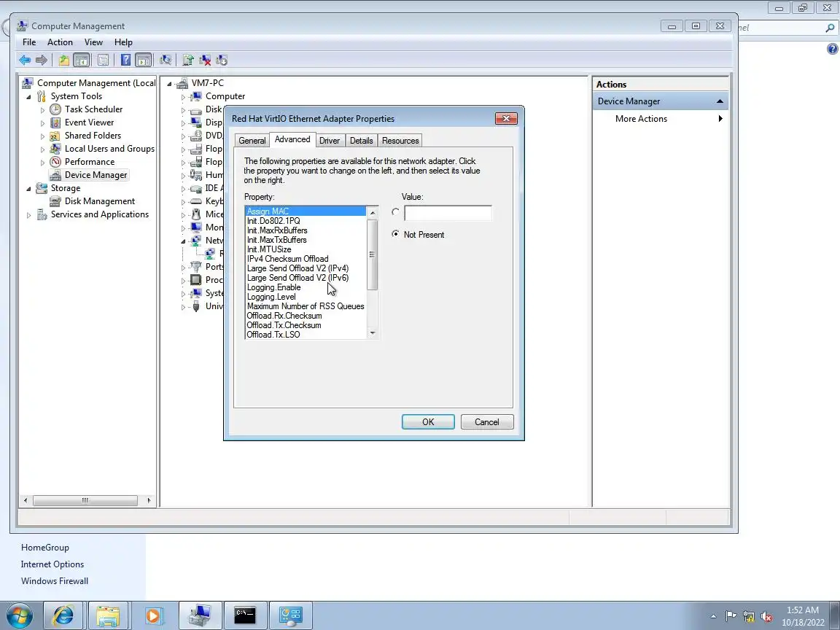Viewport: 840px width, 630px height.
Task: Click the Disable device toolbar icon
Action: coord(221,60)
